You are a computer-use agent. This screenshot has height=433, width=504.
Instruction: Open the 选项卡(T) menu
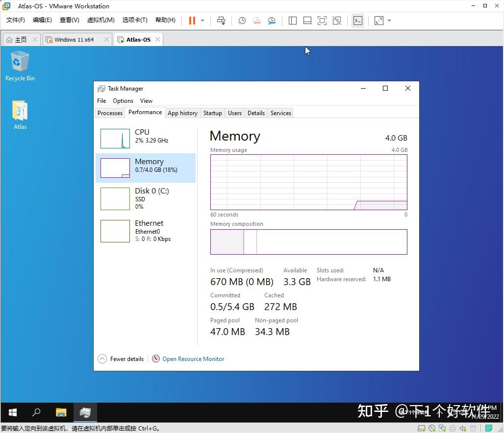tap(135, 20)
